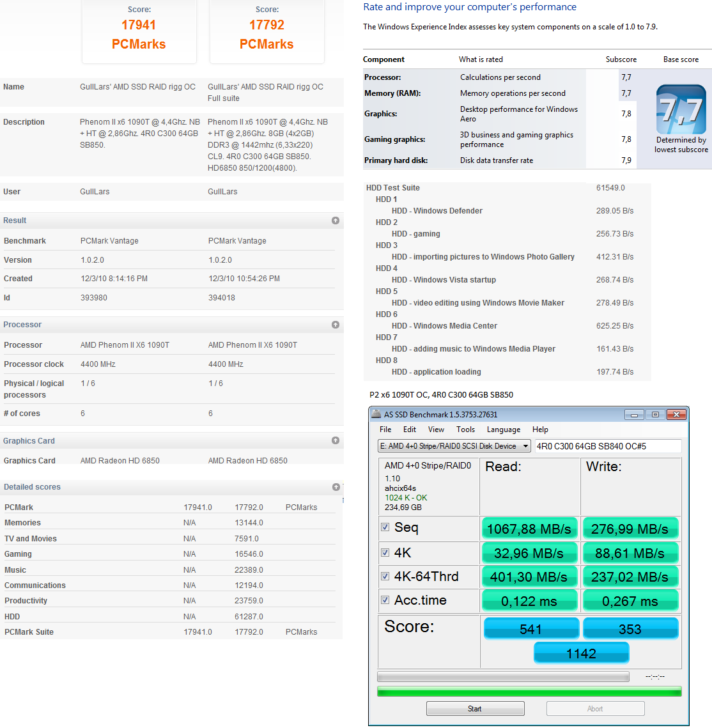Click the 7,7 base score badge
This screenshot has width=712, height=728.
[x=681, y=109]
